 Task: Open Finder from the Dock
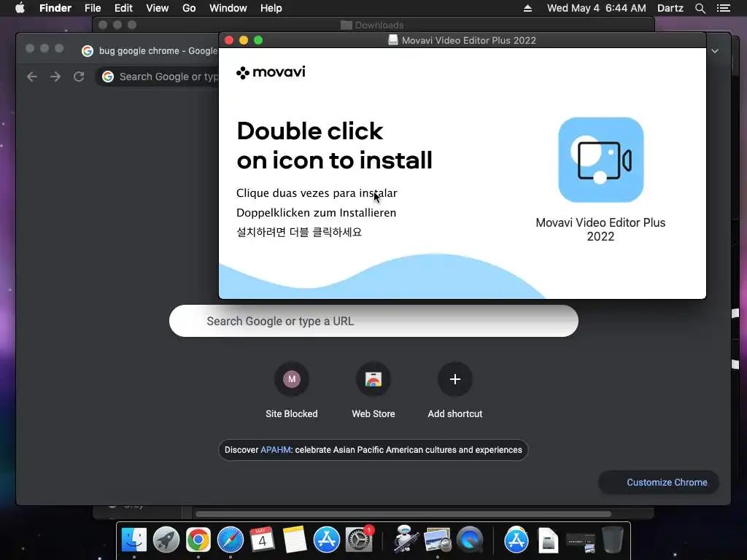134,540
